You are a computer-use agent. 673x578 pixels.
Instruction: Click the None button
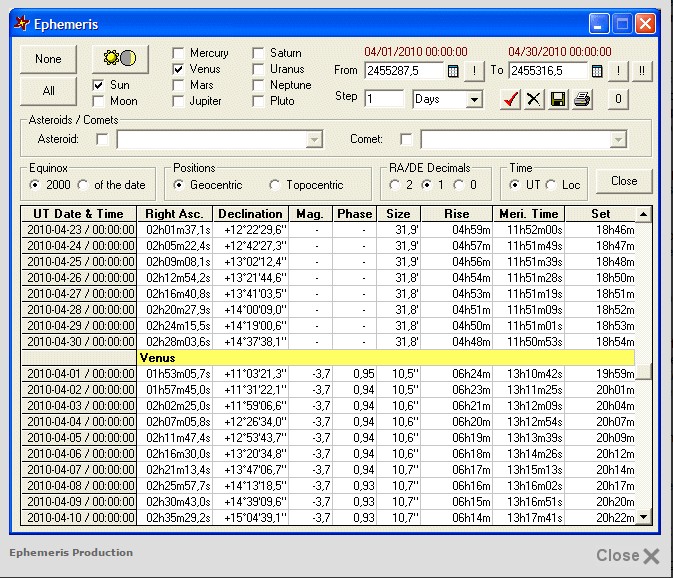(x=49, y=59)
